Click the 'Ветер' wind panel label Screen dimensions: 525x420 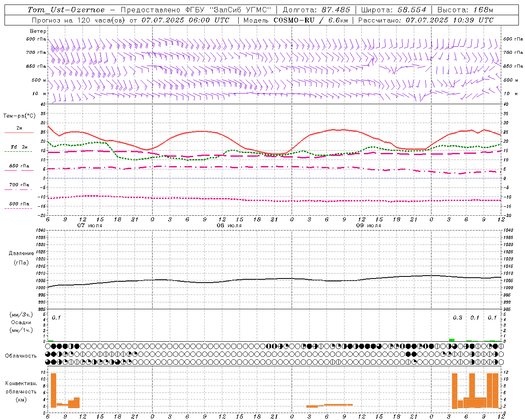(38, 31)
